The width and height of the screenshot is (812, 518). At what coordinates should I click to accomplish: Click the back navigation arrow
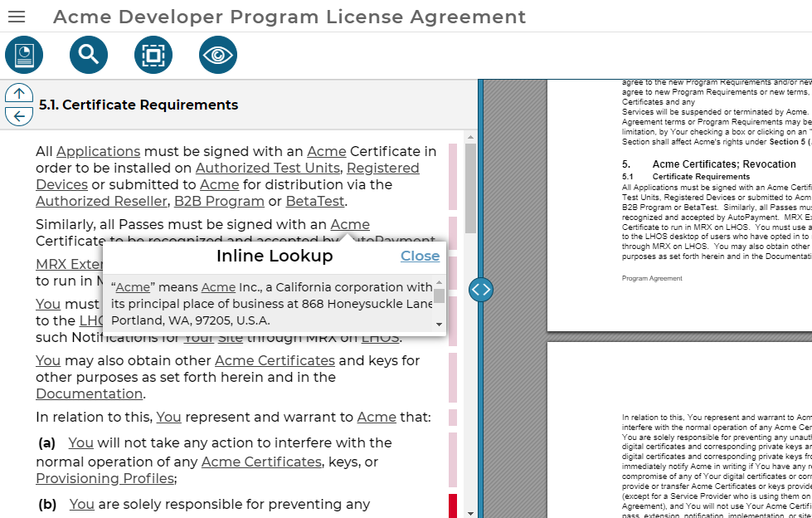tap(18, 115)
